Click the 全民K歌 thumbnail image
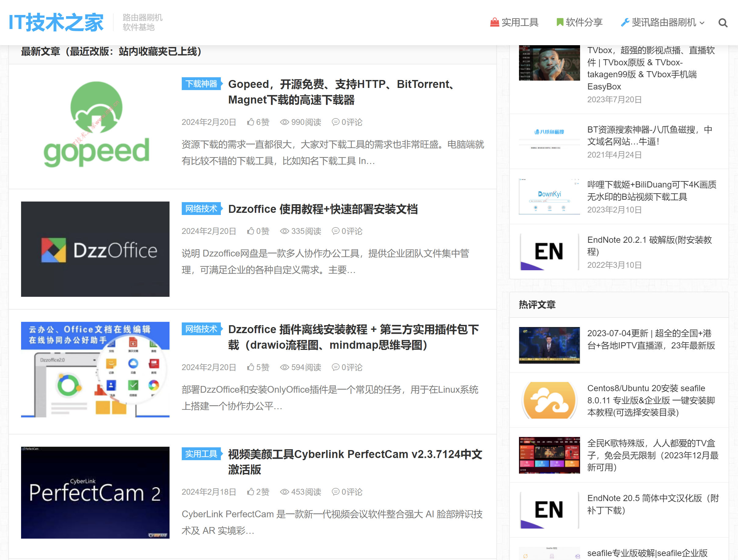 tap(549, 455)
